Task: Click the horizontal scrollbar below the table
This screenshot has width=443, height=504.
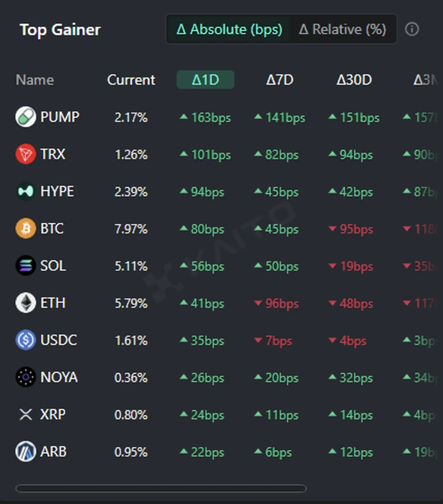Action: tap(161, 488)
